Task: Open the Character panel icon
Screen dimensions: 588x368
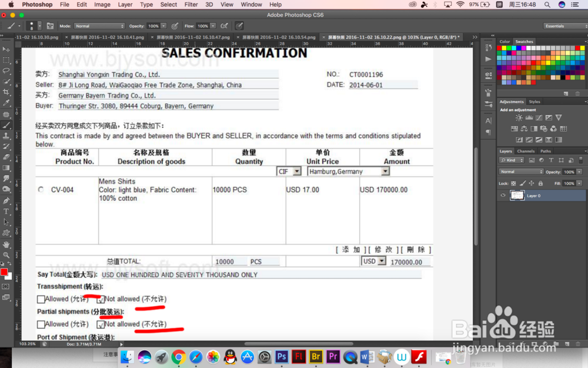Action: (x=488, y=121)
